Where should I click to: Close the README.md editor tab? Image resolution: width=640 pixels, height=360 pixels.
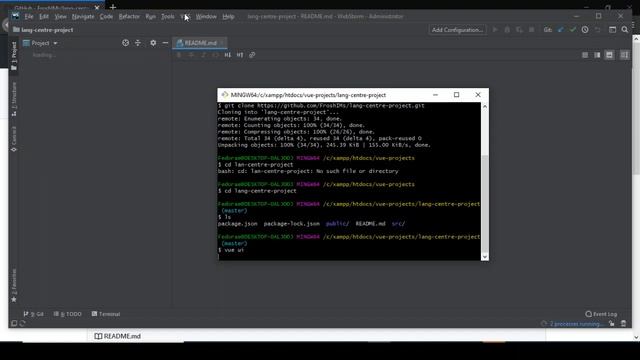pos(222,43)
